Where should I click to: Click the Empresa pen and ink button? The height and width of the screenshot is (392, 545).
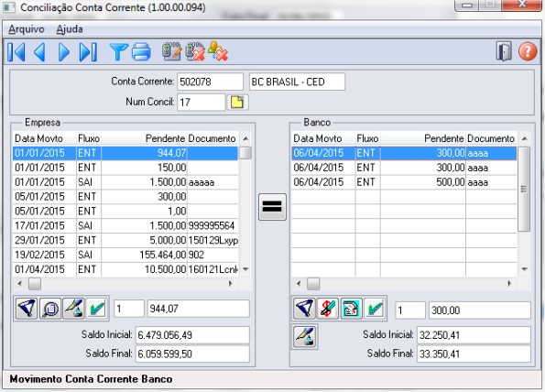click(73, 309)
